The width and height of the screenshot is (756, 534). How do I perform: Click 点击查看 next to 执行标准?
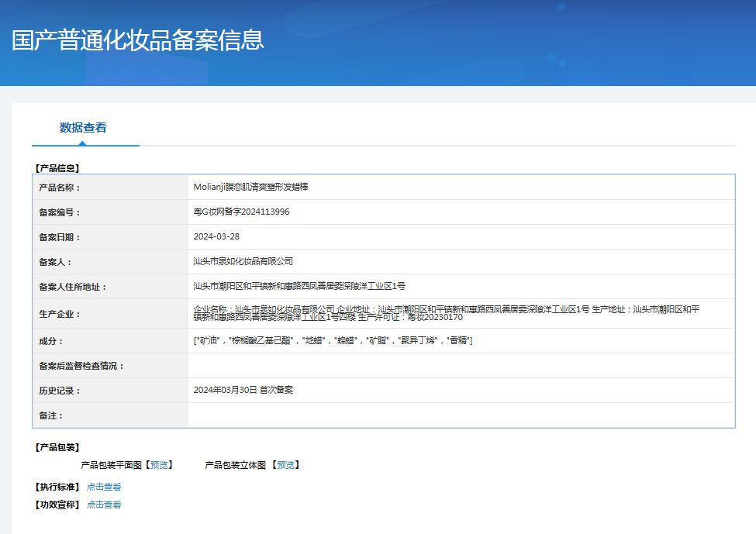104,487
